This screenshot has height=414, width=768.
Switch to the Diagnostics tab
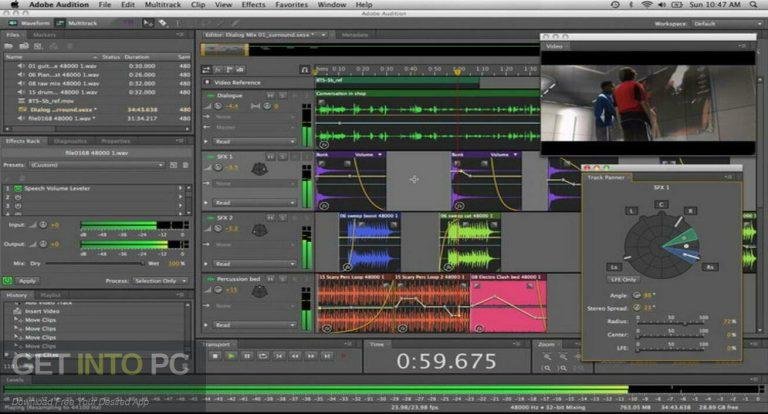[70, 141]
